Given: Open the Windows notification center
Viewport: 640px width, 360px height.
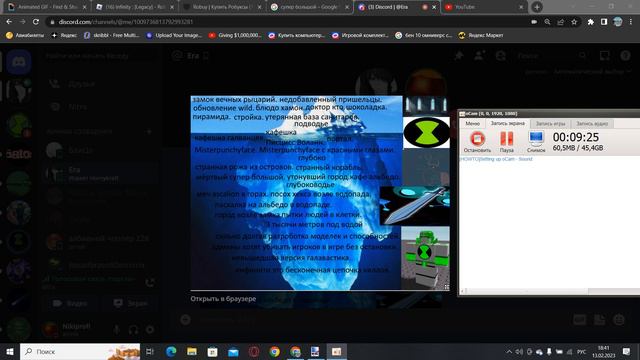Looking at the screenshot, I should [x=627, y=351].
